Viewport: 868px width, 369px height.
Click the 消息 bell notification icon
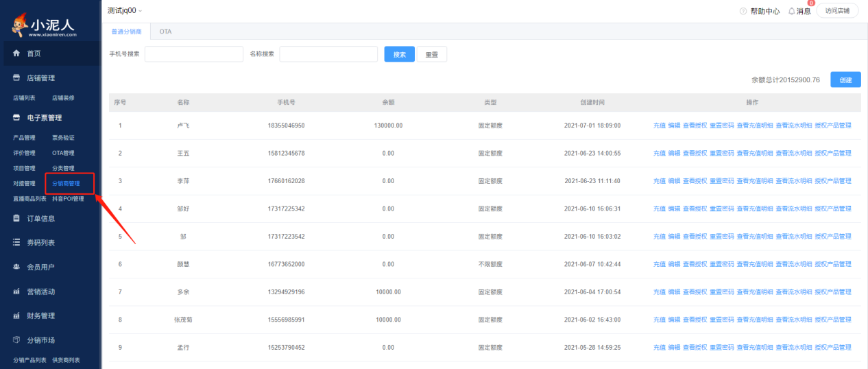[x=792, y=11]
